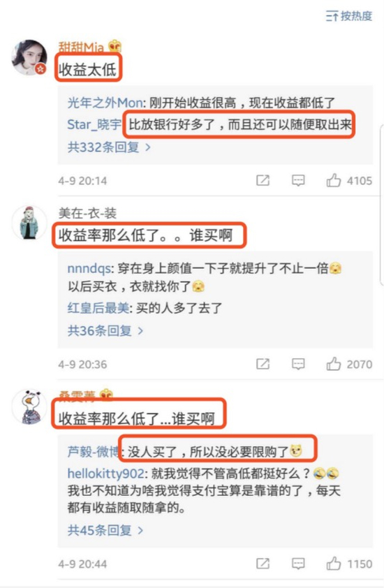Repost the 4-9 20:36 comment

pyautogui.click(x=263, y=364)
